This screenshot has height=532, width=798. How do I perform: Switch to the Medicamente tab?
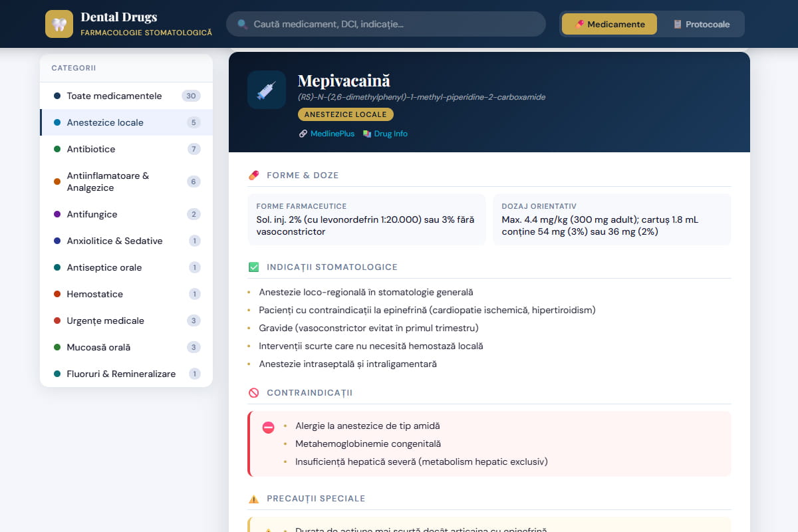(x=609, y=24)
